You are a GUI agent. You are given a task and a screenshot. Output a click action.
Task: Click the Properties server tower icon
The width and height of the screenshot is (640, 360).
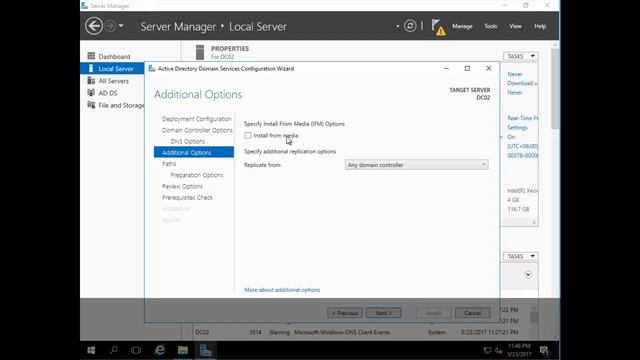click(x=200, y=52)
